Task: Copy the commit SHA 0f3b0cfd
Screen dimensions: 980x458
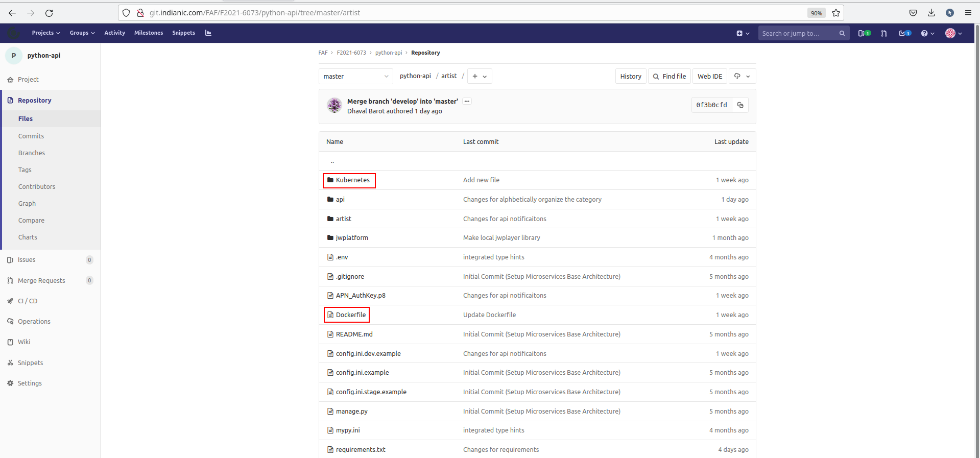Action: 740,105
